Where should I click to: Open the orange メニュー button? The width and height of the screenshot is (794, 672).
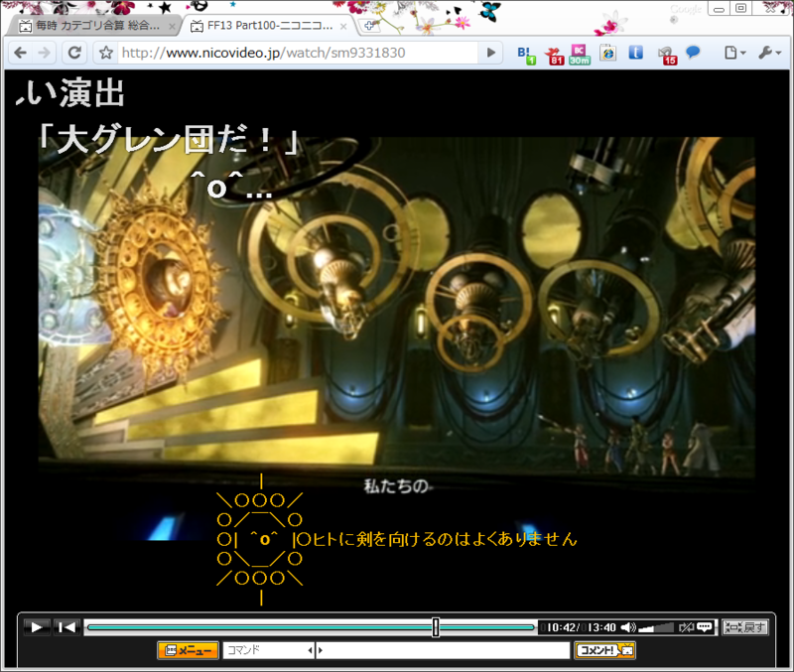(188, 650)
